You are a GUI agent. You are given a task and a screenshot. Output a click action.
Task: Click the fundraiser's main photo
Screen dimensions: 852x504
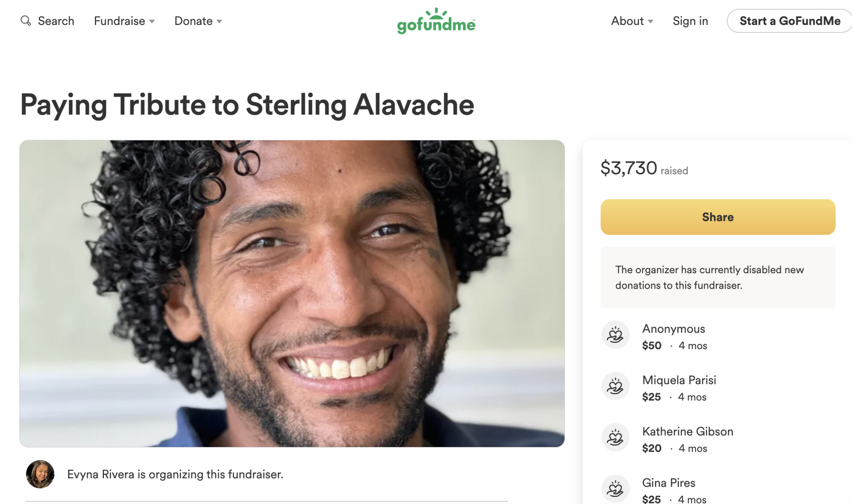click(x=292, y=294)
